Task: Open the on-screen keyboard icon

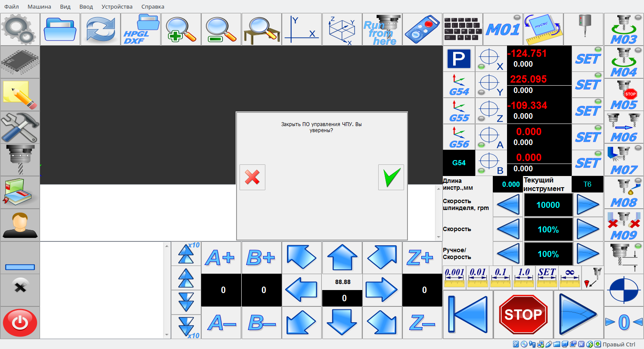Action: pyautogui.click(x=463, y=29)
